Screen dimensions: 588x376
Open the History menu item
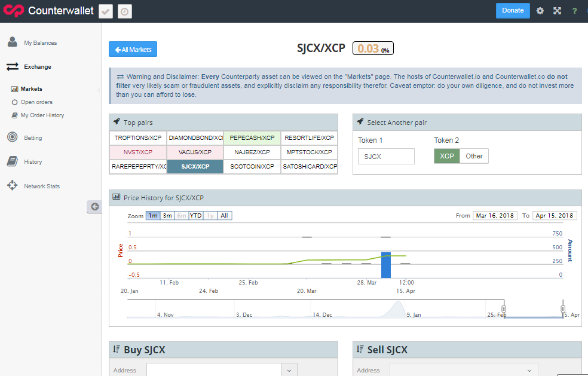33,162
